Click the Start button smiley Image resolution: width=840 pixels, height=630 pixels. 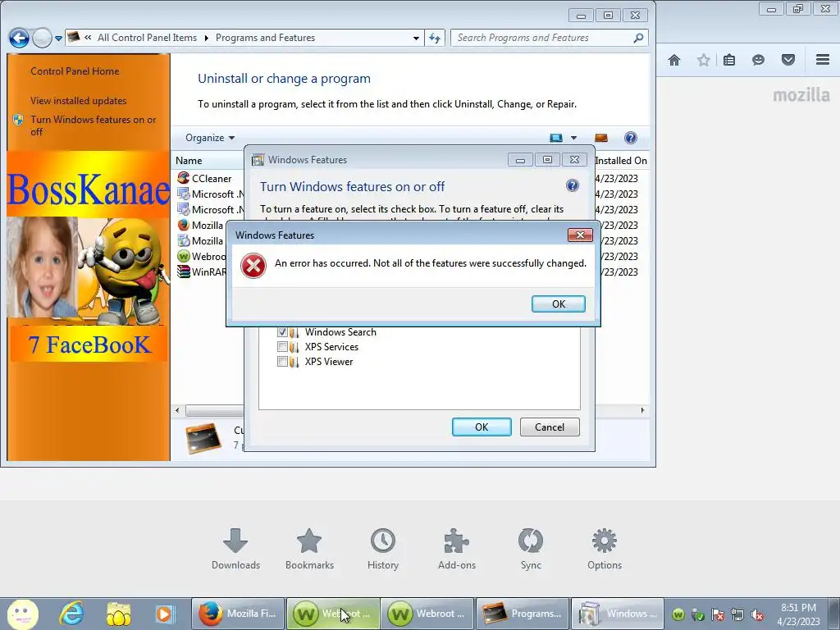point(22,614)
